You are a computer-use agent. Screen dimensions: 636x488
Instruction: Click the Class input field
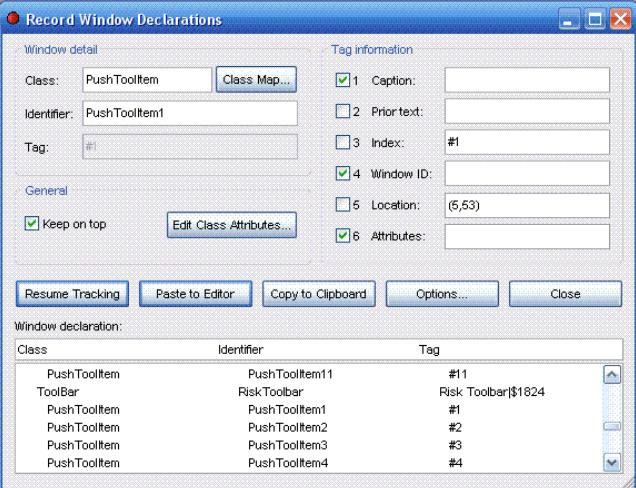(x=147, y=80)
